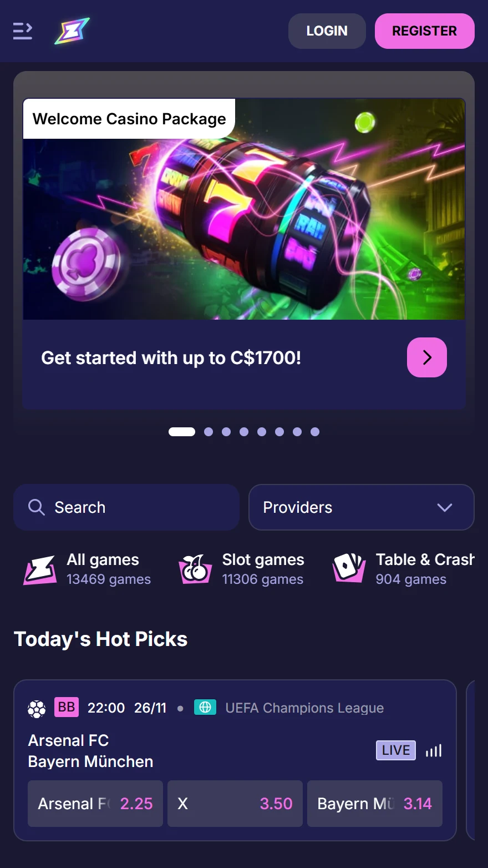
Task: Click the BB bet builder badge
Action: (67, 708)
